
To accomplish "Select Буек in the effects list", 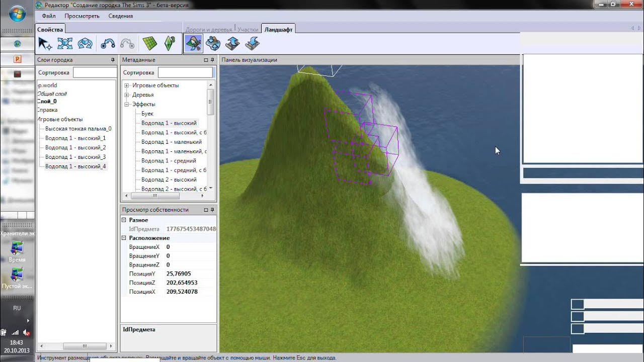I will (147, 114).
